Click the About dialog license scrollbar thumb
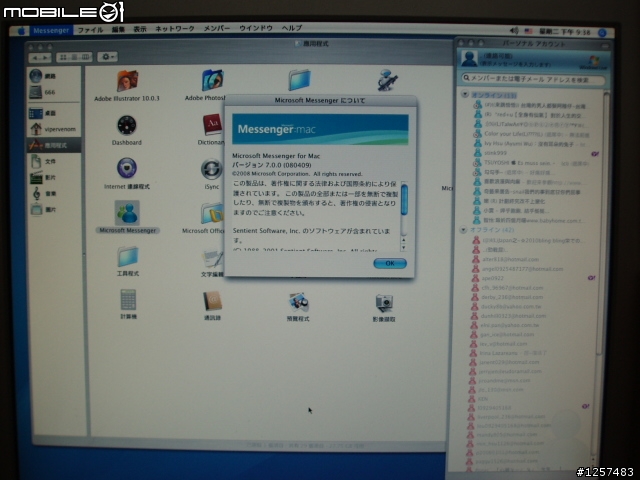The image size is (640, 480). pos(404,200)
